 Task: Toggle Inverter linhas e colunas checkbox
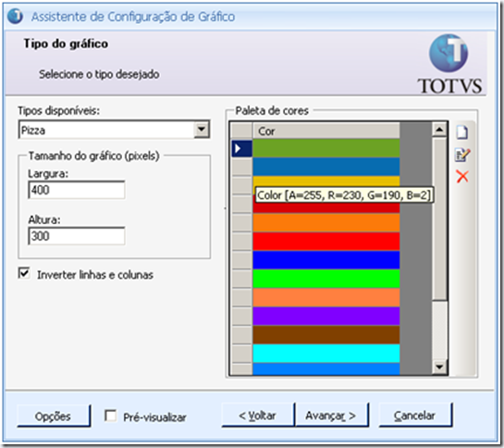click(x=24, y=274)
